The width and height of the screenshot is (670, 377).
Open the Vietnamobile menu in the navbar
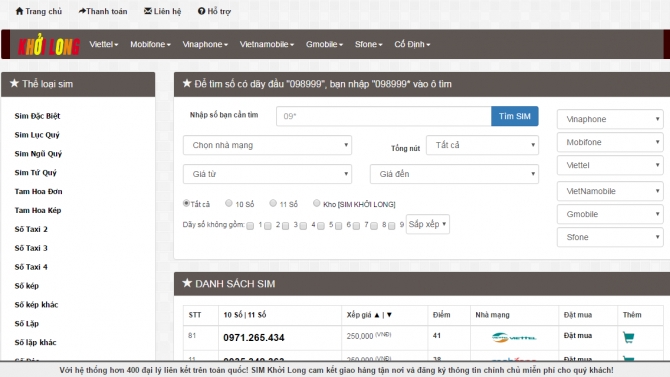click(267, 44)
